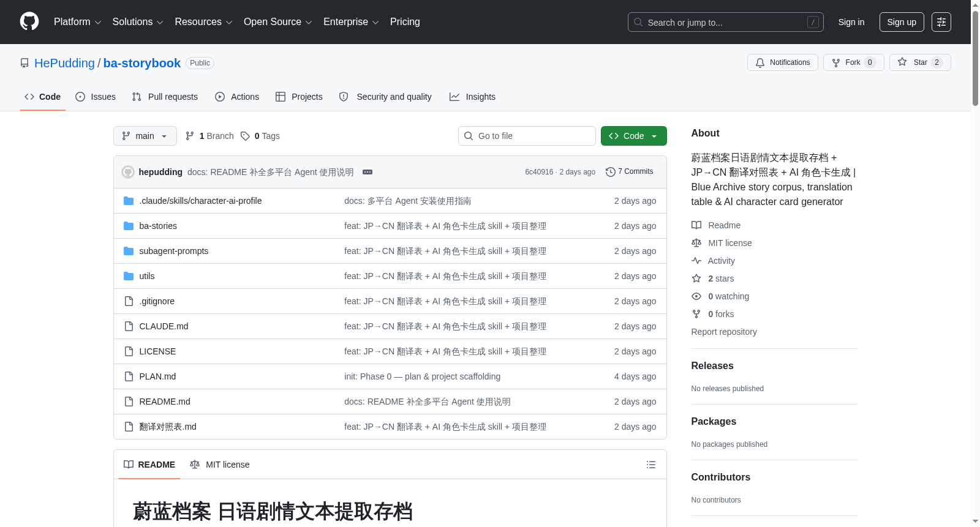Open the utils folder
The width and height of the screenshot is (980, 527).
point(147,276)
